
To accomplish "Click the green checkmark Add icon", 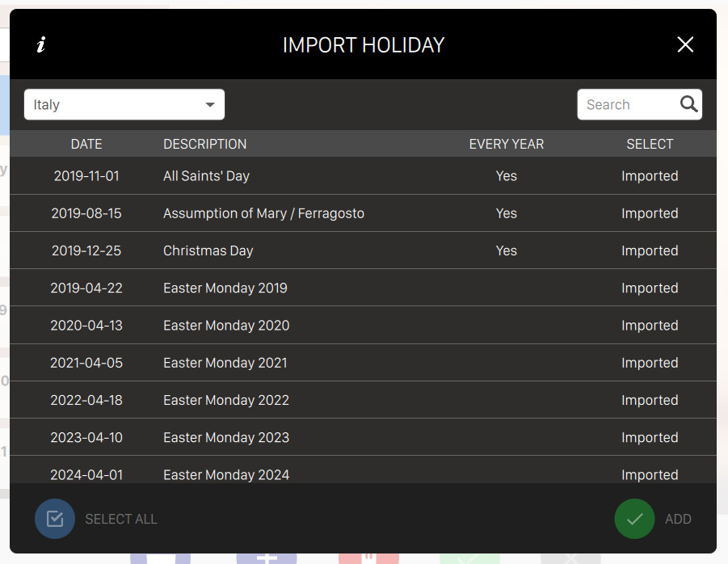I will coord(634,519).
